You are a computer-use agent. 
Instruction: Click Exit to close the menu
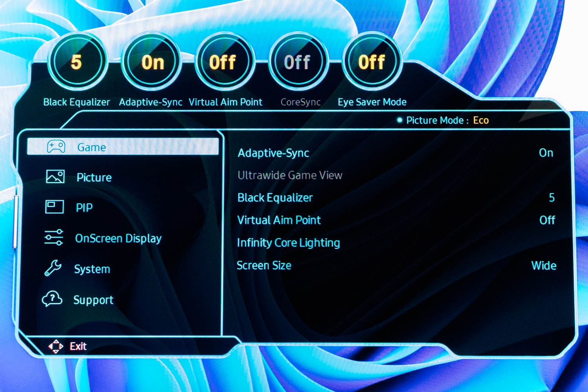[x=78, y=346]
